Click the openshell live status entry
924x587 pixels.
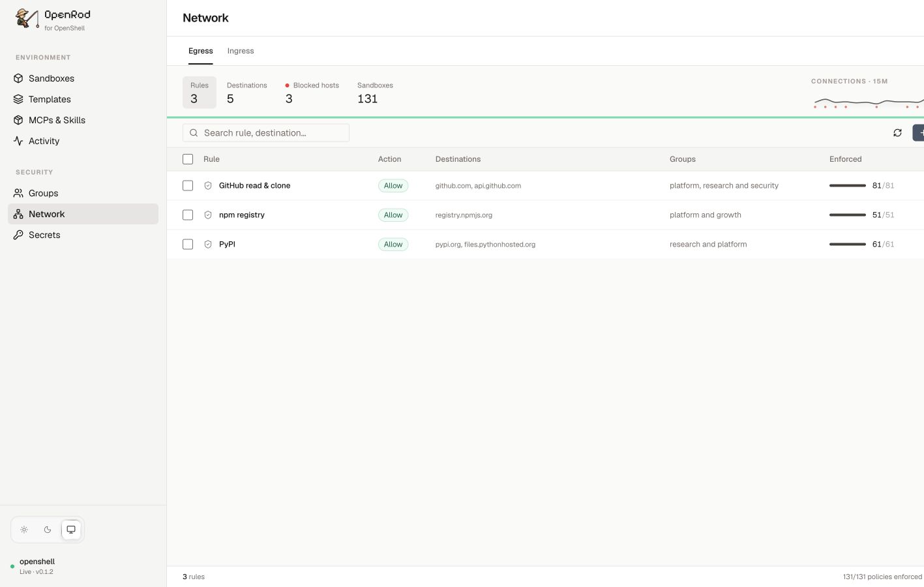click(37, 566)
